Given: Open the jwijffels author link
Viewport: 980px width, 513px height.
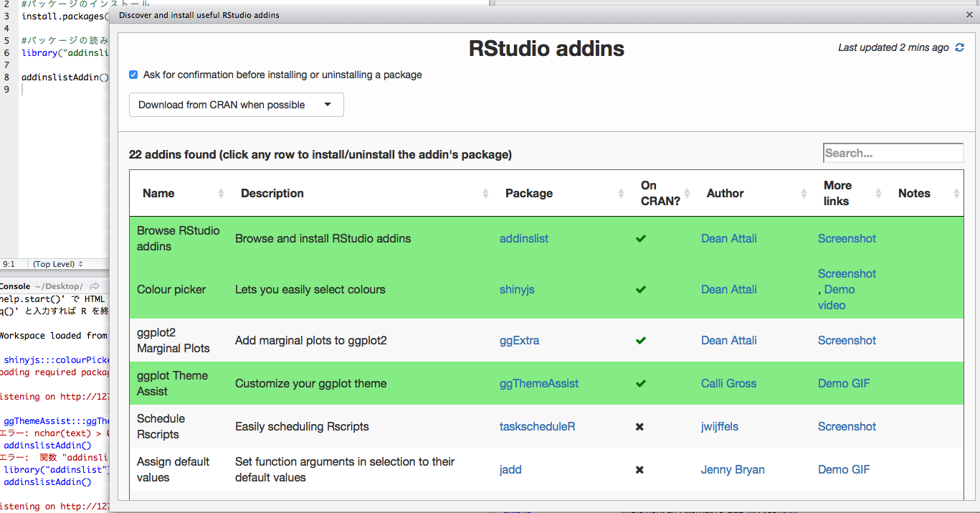Looking at the screenshot, I should click(x=720, y=426).
